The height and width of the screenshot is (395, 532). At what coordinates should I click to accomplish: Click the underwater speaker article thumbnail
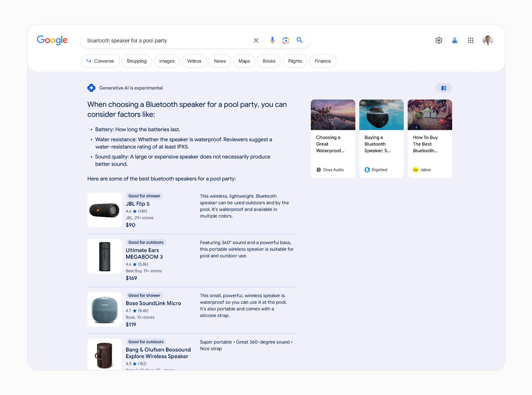(381, 115)
